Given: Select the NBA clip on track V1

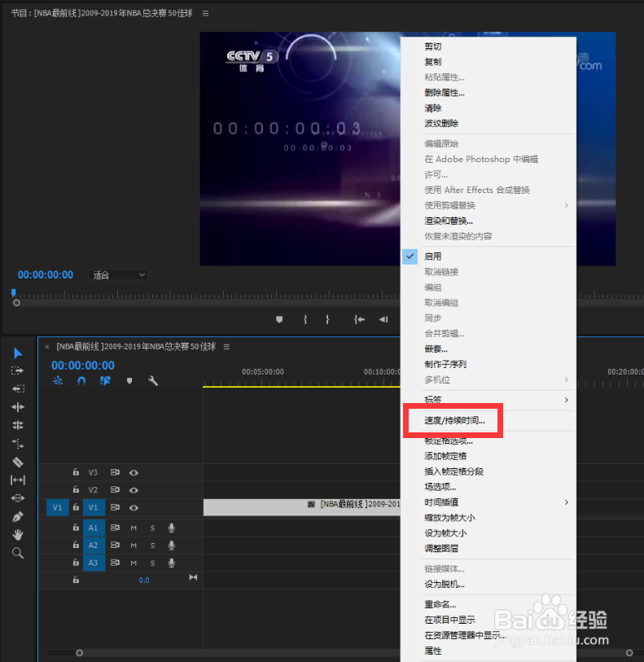Looking at the screenshot, I should pos(302,507).
